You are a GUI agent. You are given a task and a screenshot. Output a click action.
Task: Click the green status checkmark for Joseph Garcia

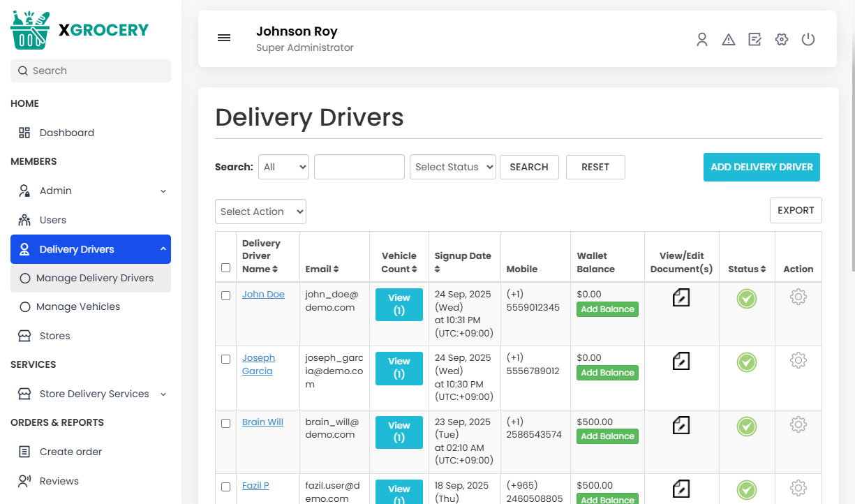(746, 362)
